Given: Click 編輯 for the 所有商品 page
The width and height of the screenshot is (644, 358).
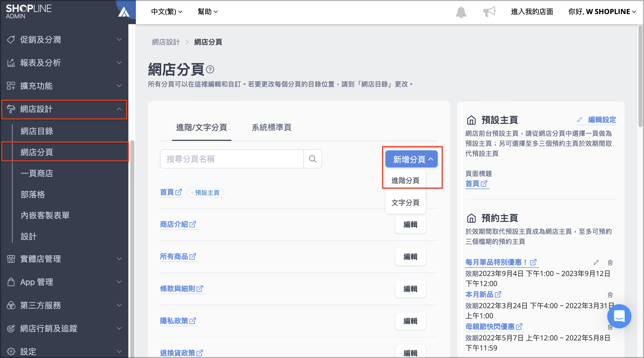Looking at the screenshot, I should 411,256.
